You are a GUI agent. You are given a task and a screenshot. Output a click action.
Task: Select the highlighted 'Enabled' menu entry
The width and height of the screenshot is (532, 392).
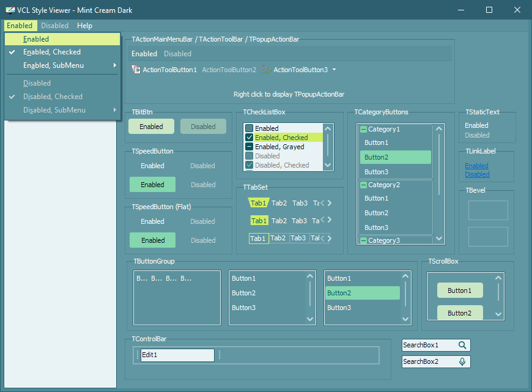coord(62,39)
